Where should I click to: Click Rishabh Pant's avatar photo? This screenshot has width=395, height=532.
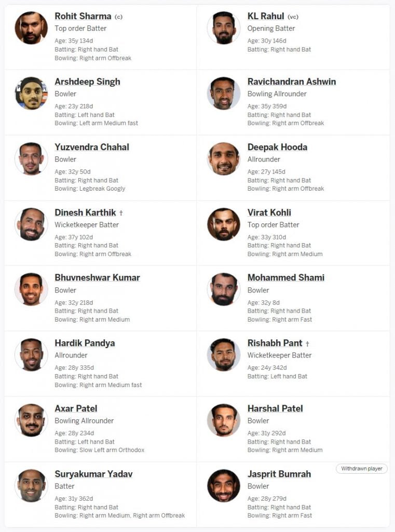coord(224,355)
